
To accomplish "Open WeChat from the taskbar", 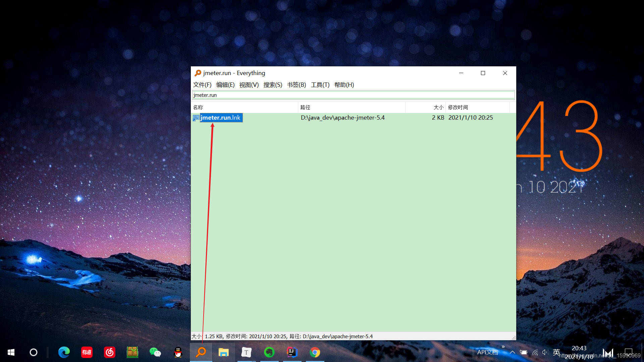I will pos(155,352).
